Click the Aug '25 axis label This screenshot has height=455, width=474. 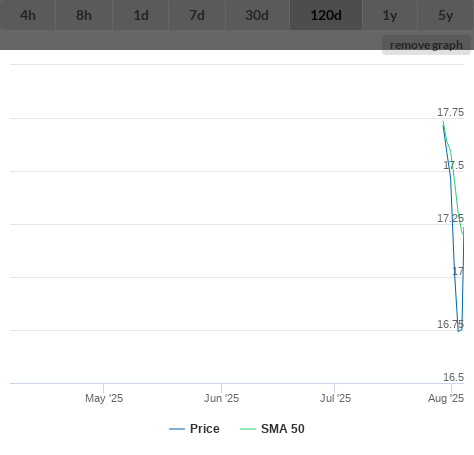(x=446, y=398)
